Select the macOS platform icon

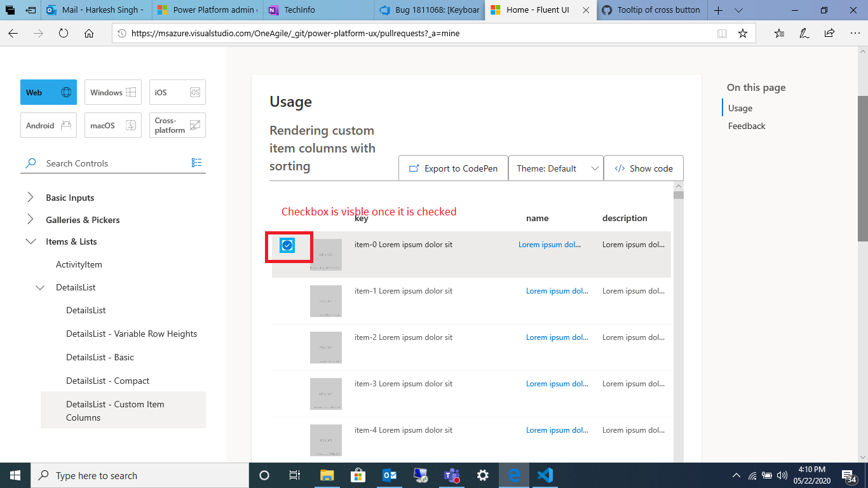click(x=132, y=125)
